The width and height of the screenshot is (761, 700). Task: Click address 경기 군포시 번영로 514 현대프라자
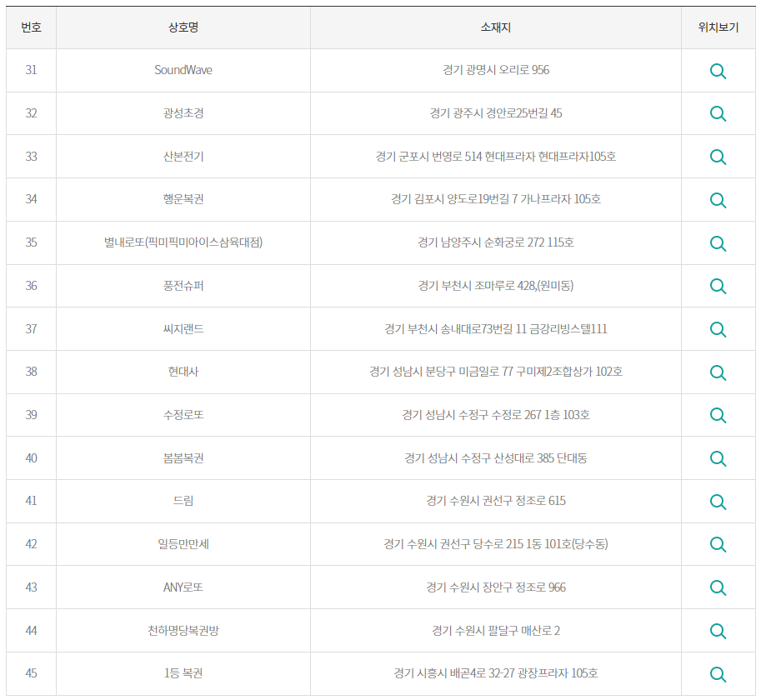coord(456,156)
